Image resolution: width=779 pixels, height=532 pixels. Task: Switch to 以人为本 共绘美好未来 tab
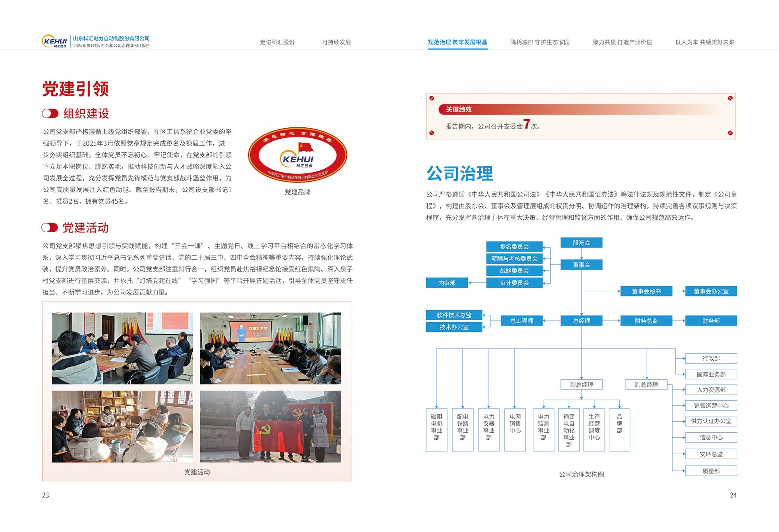(x=705, y=42)
